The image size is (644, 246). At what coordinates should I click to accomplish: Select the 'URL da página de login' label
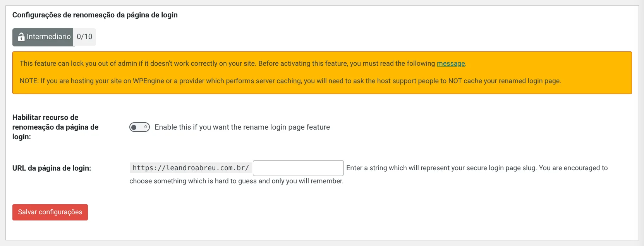(52, 168)
